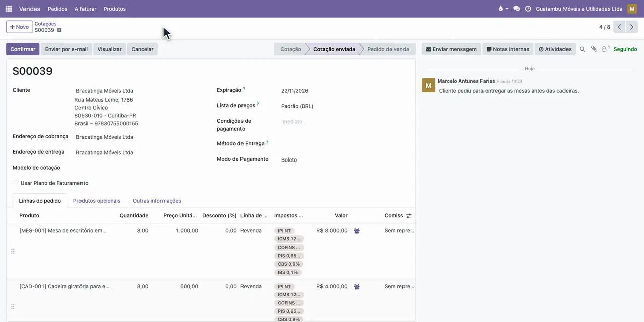This screenshot has height=322, width=644.
Task: Go to Cotações breadcrumb link
Action: click(x=45, y=24)
